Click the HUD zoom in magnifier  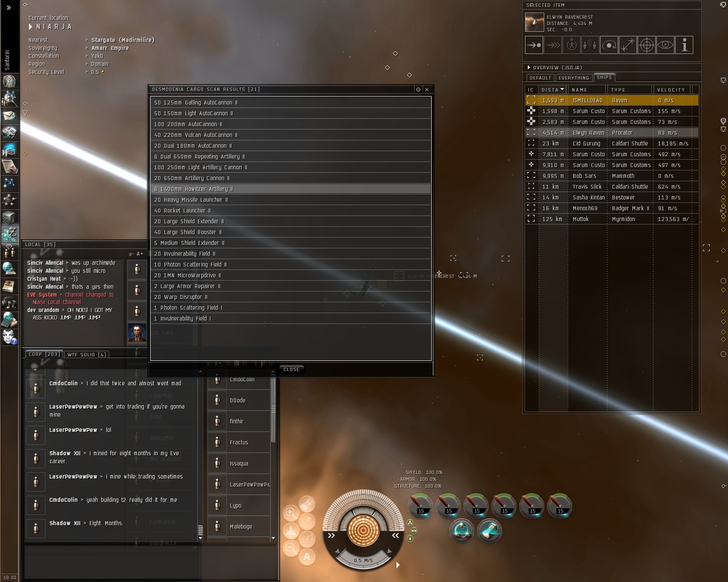point(290,513)
